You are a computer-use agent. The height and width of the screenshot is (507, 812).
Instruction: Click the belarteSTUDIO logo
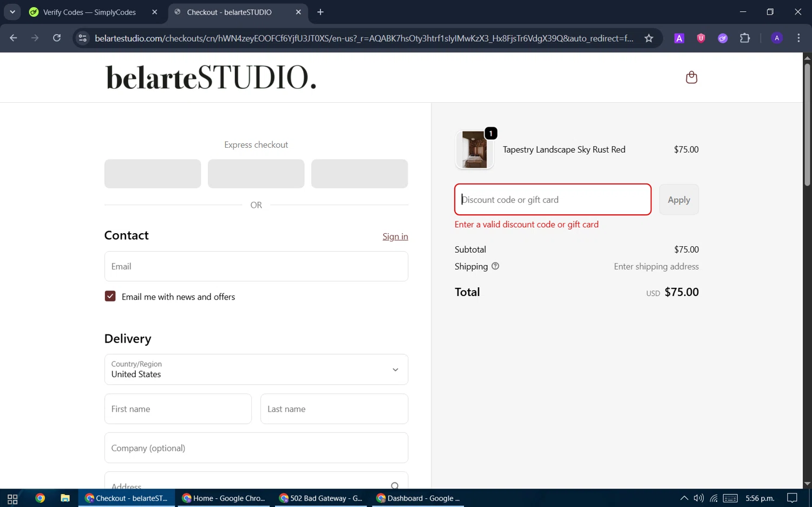coord(211,77)
